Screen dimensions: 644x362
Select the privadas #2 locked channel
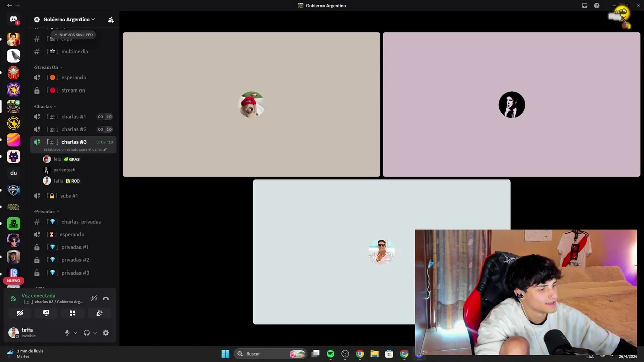[x=73, y=260]
